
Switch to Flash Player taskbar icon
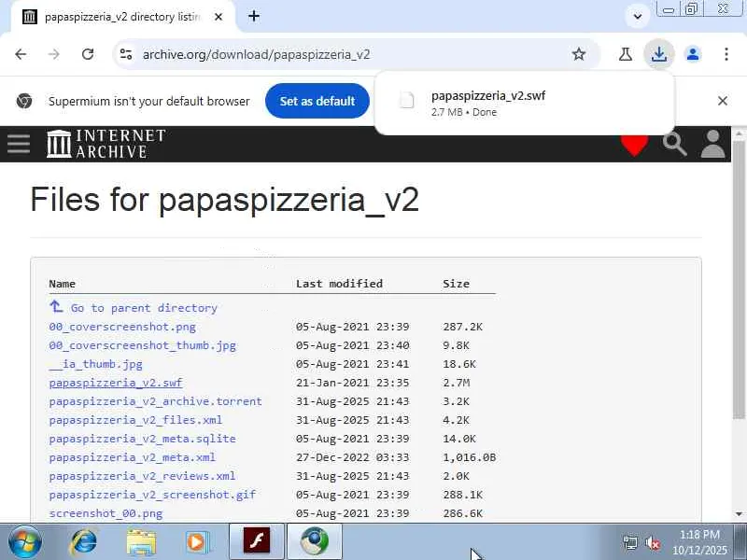(257, 541)
